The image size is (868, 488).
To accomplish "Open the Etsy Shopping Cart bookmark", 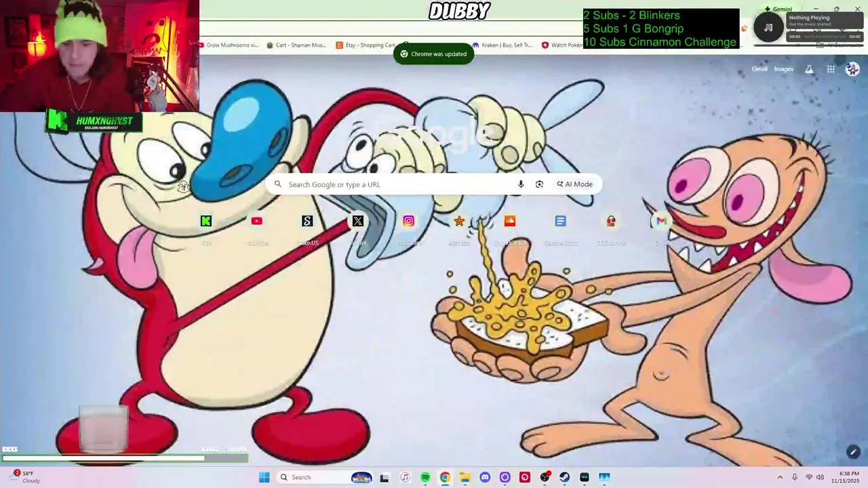I will (x=366, y=45).
